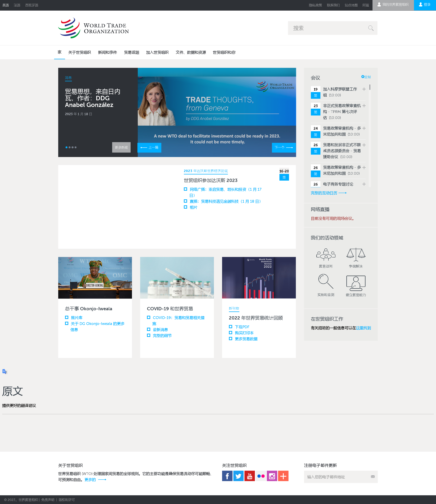Open the WTO Twitter icon
436x504 pixels.
click(x=238, y=476)
